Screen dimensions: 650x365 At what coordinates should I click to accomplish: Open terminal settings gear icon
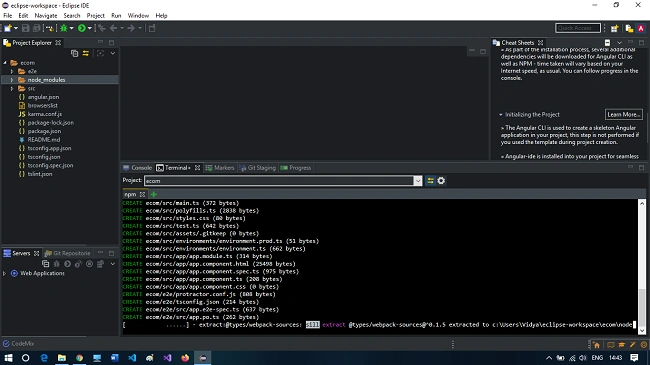click(x=441, y=181)
